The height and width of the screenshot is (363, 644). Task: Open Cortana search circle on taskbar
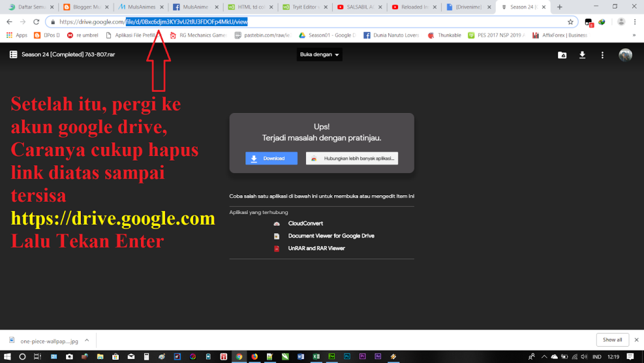(x=22, y=356)
